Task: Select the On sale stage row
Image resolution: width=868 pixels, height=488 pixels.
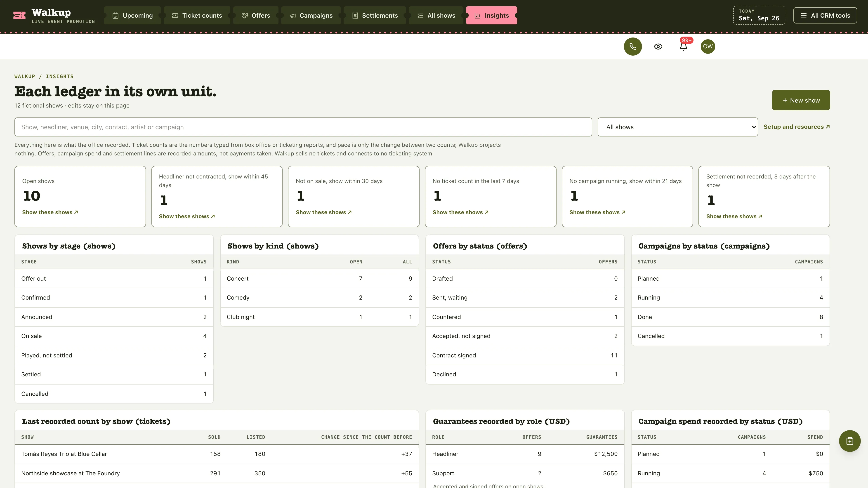Action: (x=114, y=336)
